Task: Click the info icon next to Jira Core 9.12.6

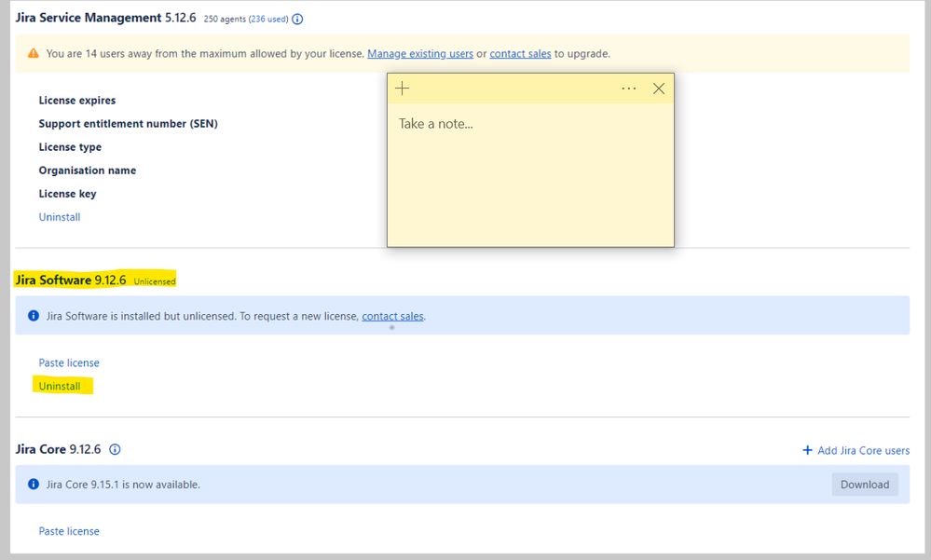Action: 115,449
